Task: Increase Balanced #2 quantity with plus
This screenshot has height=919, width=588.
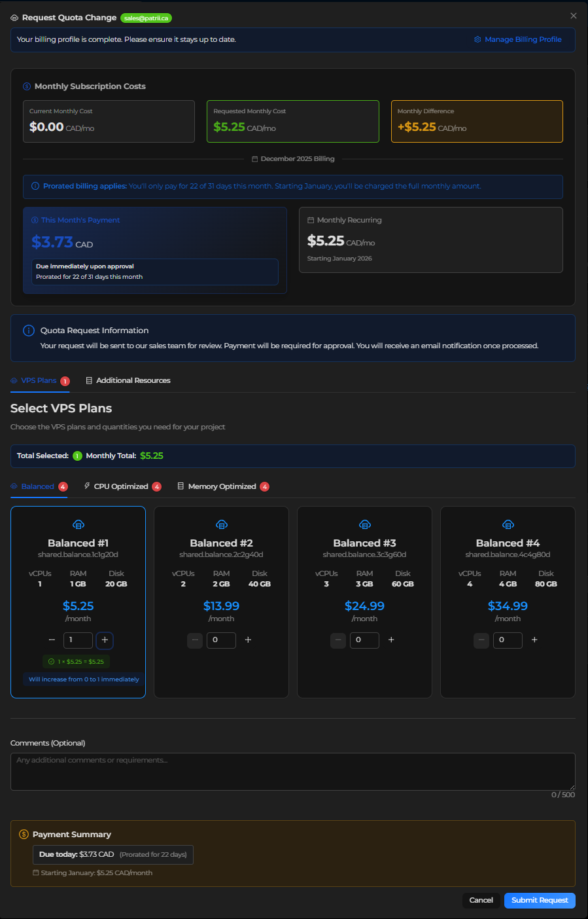Action: coord(248,640)
